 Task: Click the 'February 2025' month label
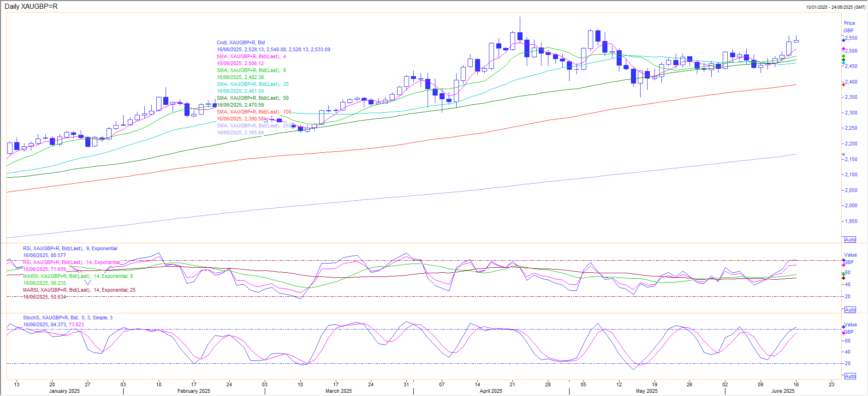[194, 391]
